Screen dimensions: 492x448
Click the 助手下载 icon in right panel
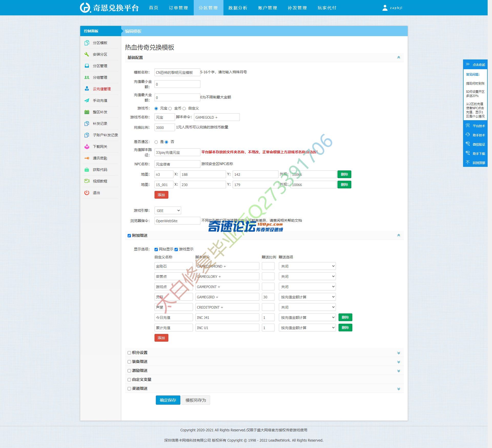point(468,153)
